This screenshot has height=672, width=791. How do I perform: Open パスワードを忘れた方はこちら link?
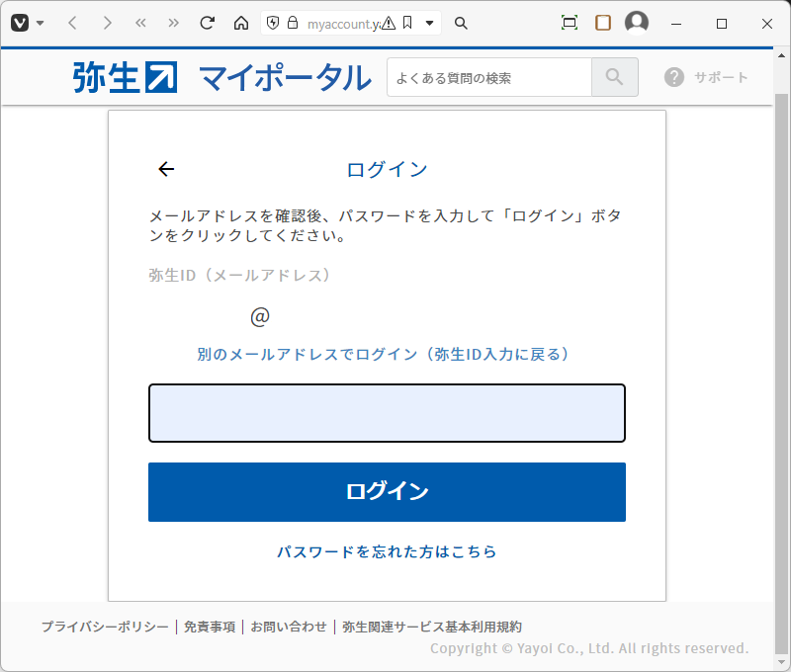387,551
